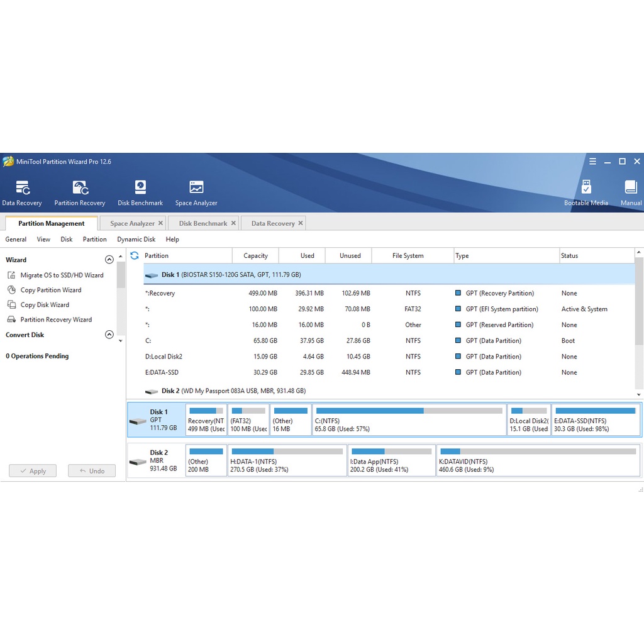
Task: Switch to the Space Analyzer tab
Action: (x=132, y=223)
